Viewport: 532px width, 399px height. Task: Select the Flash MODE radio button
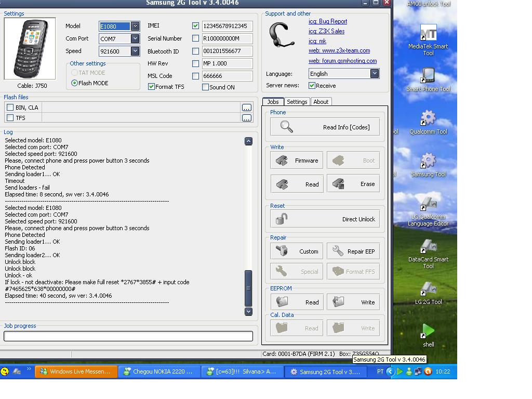pyautogui.click(x=74, y=83)
